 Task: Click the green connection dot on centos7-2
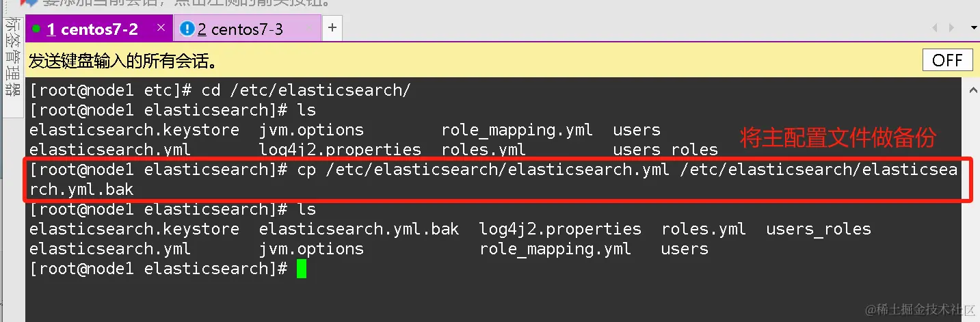point(36,29)
